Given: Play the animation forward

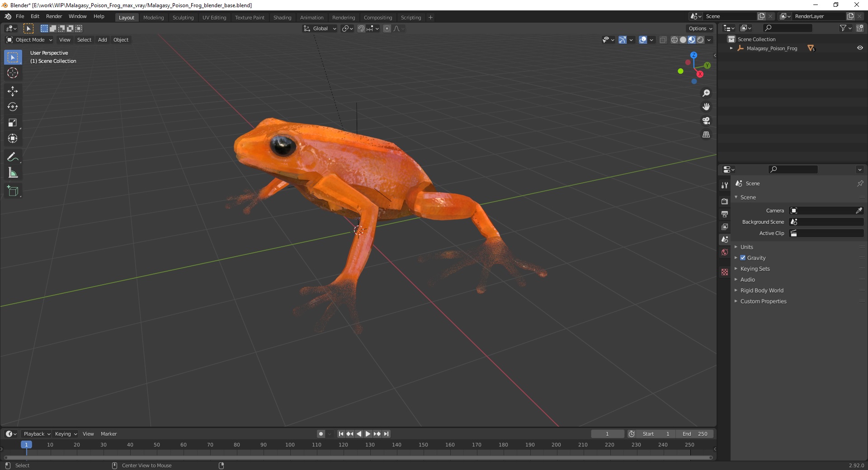Looking at the screenshot, I should pos(368,434).
